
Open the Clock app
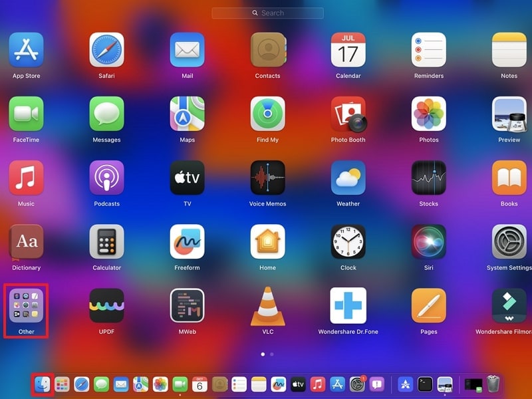[x=348, y=241]
